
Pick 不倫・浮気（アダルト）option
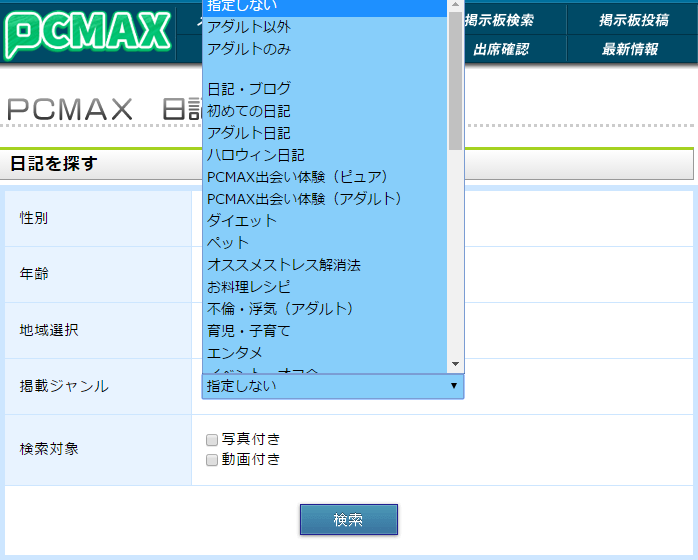[325, 308]
